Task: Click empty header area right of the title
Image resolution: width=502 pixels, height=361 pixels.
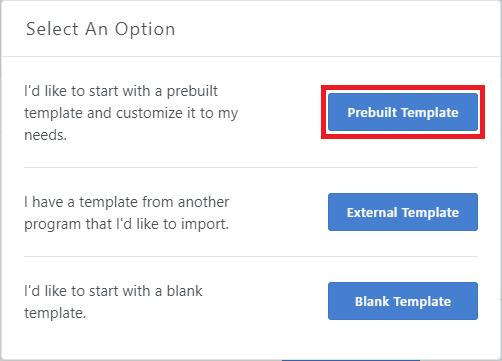Action: click(333, 29)
